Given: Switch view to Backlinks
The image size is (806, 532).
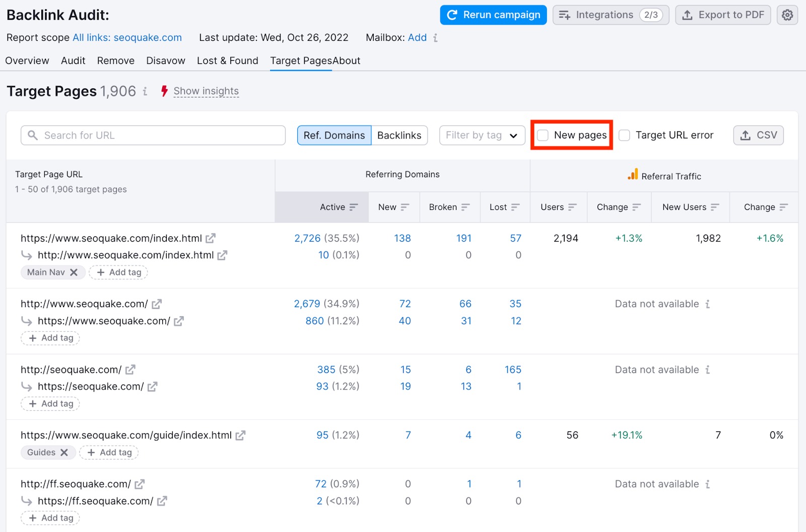Looking at the screenshot, I should 399,135.
